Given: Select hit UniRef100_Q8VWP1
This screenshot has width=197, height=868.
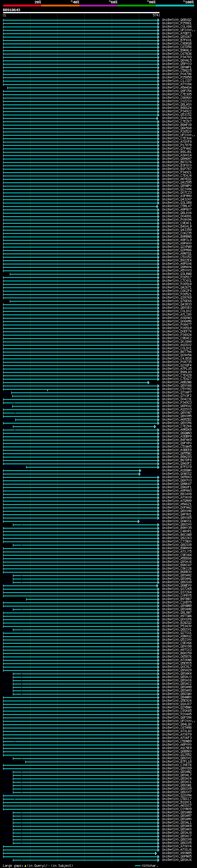Looking at the screenshot, I should 177,67.
